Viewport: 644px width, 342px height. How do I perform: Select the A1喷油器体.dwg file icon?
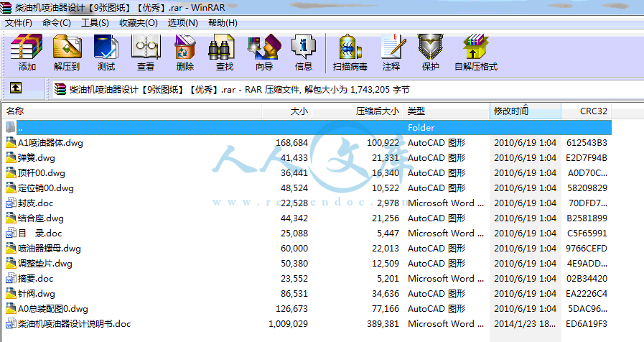click(11, 143)
